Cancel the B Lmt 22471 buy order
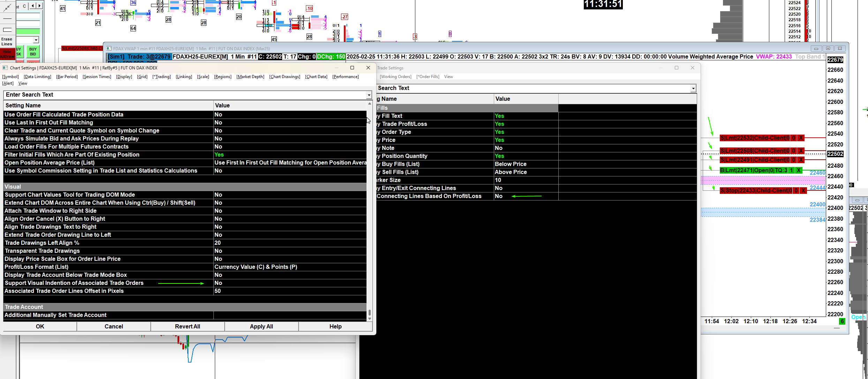 click(x=799, y=170)
